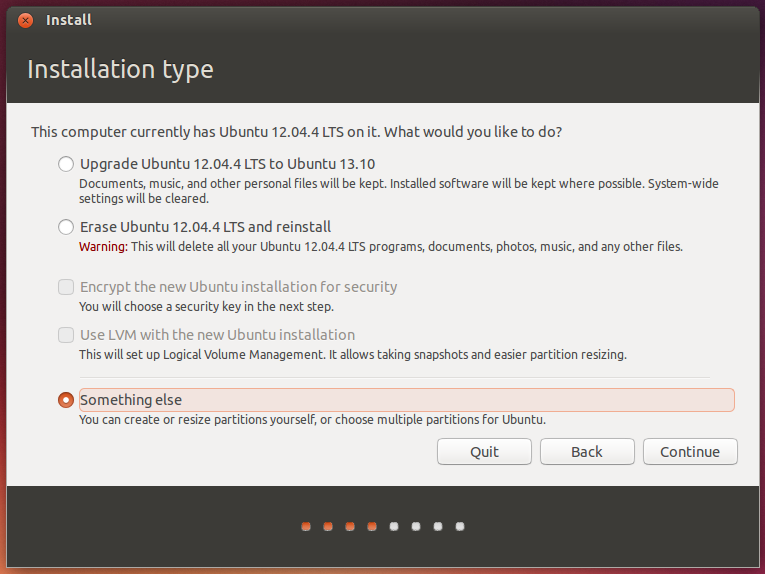
Task: Click the Continue button
Action: click(690, 452)
